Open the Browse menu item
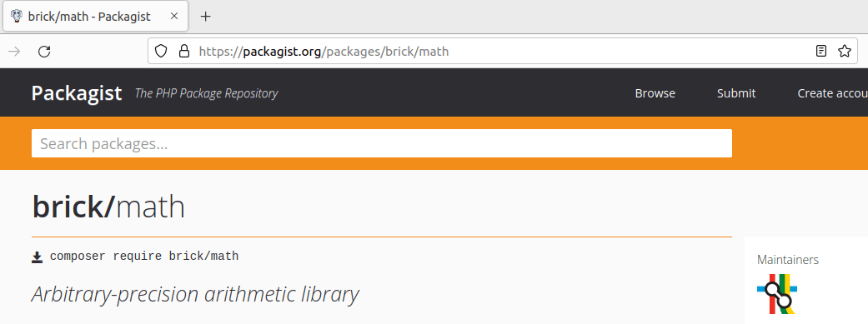Screen dimensions: 868x324 pos(655,93)
